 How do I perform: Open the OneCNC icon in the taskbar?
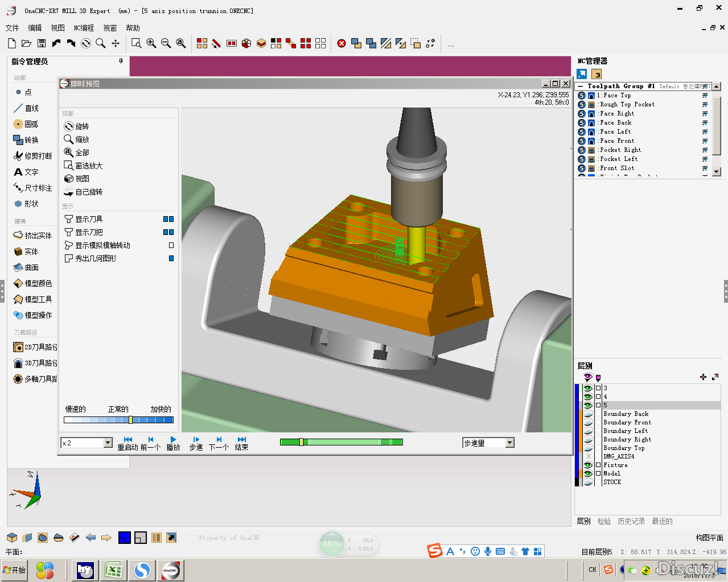pos(171,570)
